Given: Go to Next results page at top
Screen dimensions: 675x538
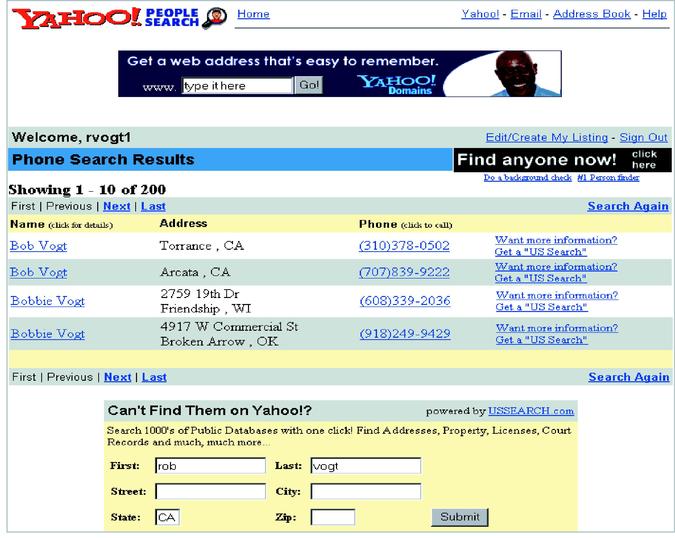Looking at the screenshot, I should click(117, 206).
